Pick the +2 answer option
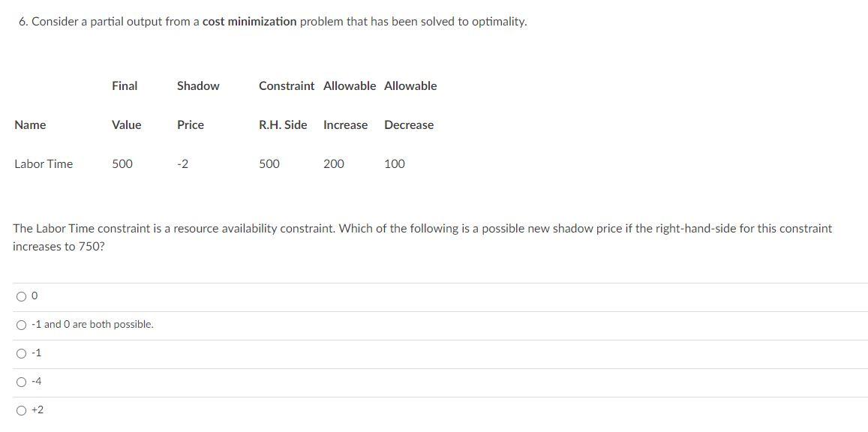 point(20,409)
